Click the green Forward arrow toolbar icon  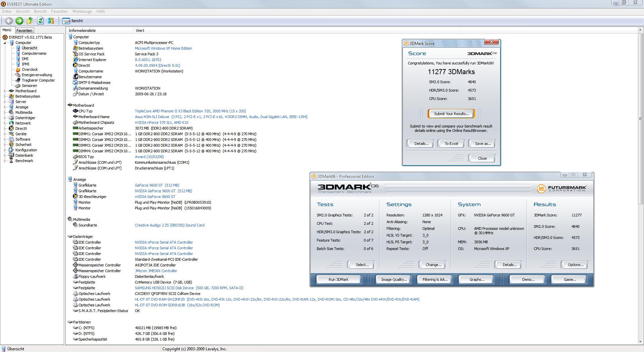pos(19,21)
